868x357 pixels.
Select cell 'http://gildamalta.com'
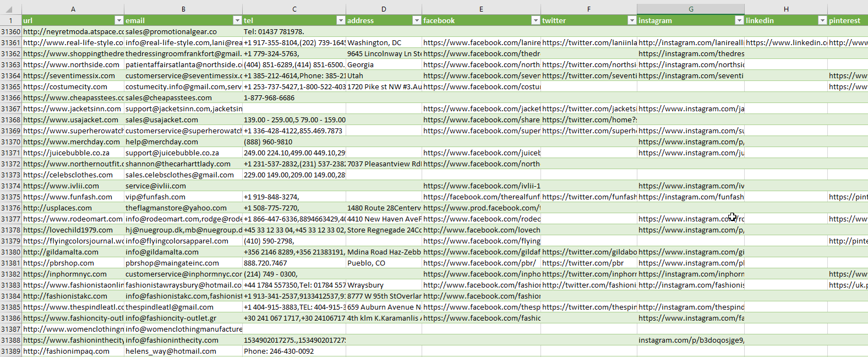coord(73,252)
